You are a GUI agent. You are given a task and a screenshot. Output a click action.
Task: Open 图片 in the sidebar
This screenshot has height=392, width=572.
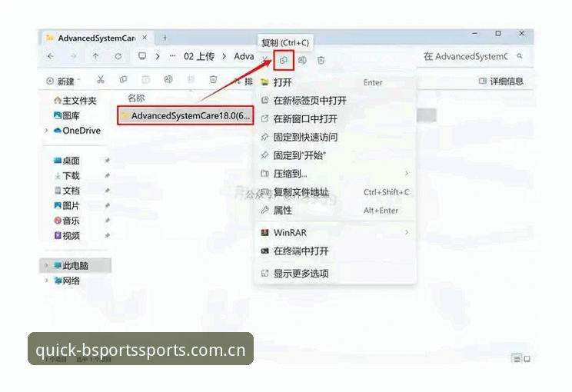point(67,205)
